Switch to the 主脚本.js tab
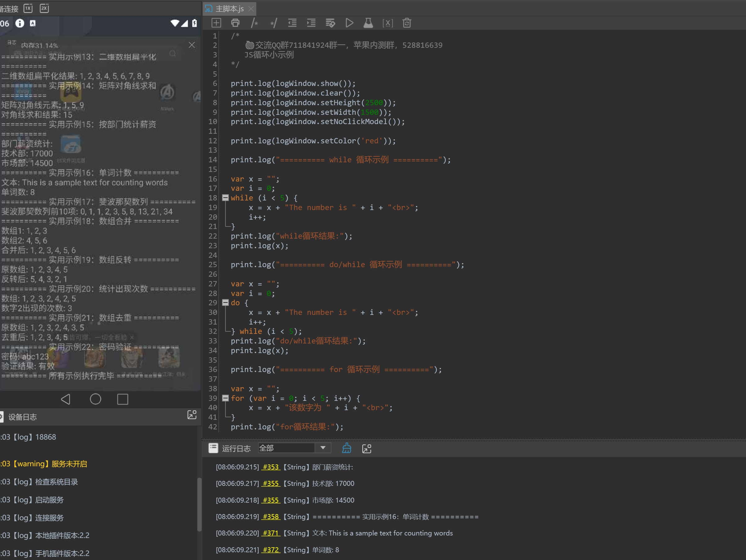The height and width of the screenshot is (560, 746). pyautogui.click(x=229, y=9)
